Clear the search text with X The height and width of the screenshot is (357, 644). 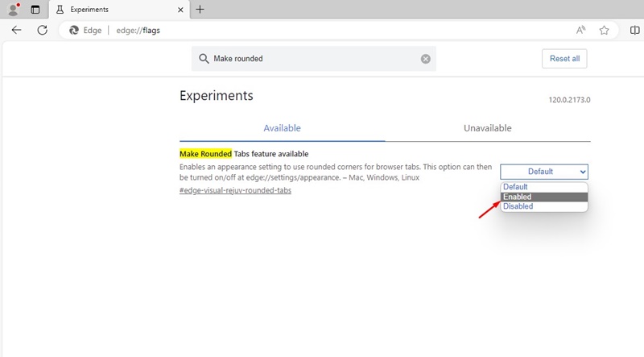[x=426, y=59]
